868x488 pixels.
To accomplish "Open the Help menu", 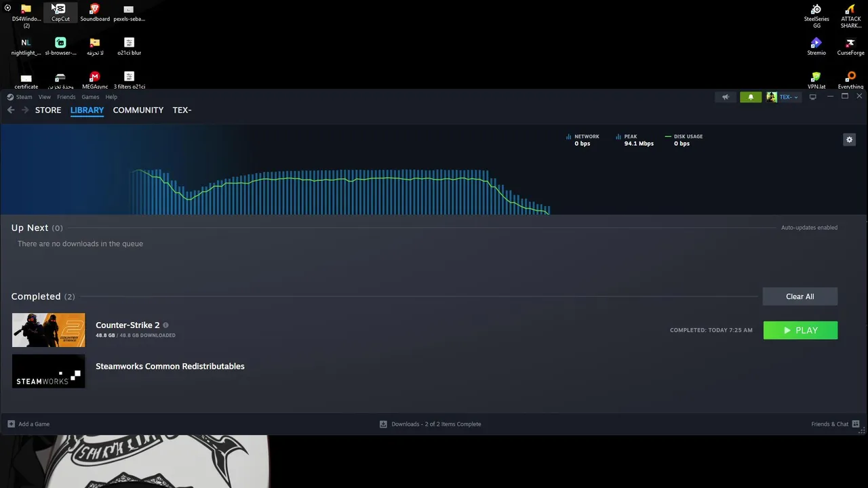I will 111,97.
